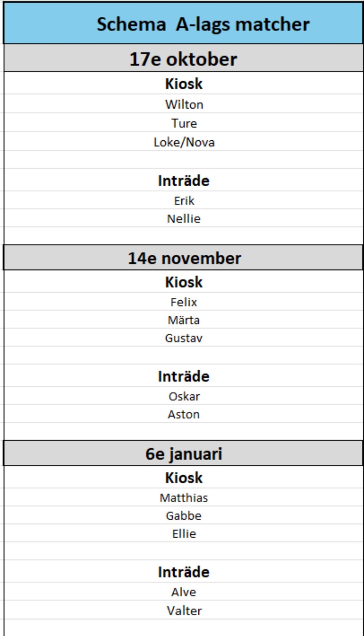Click the Oskar cell
The image size is (364, 636).
[x=184, y=396]
